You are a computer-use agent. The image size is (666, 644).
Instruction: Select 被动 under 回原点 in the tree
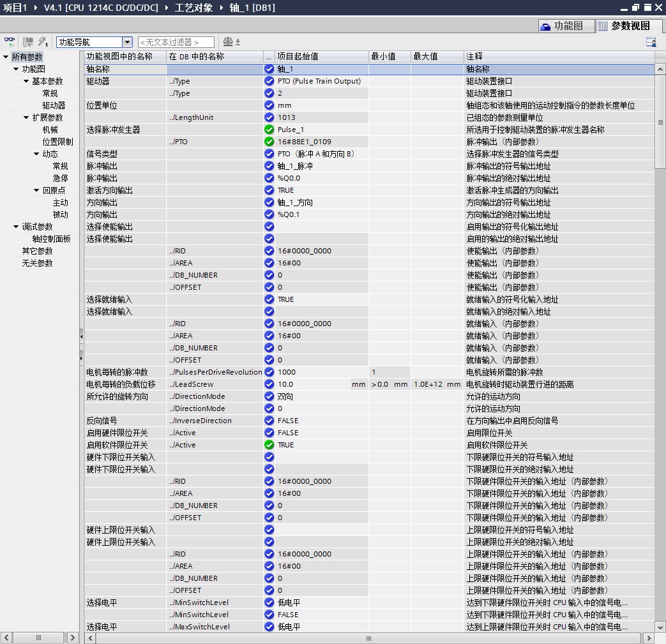pos(60,215)
